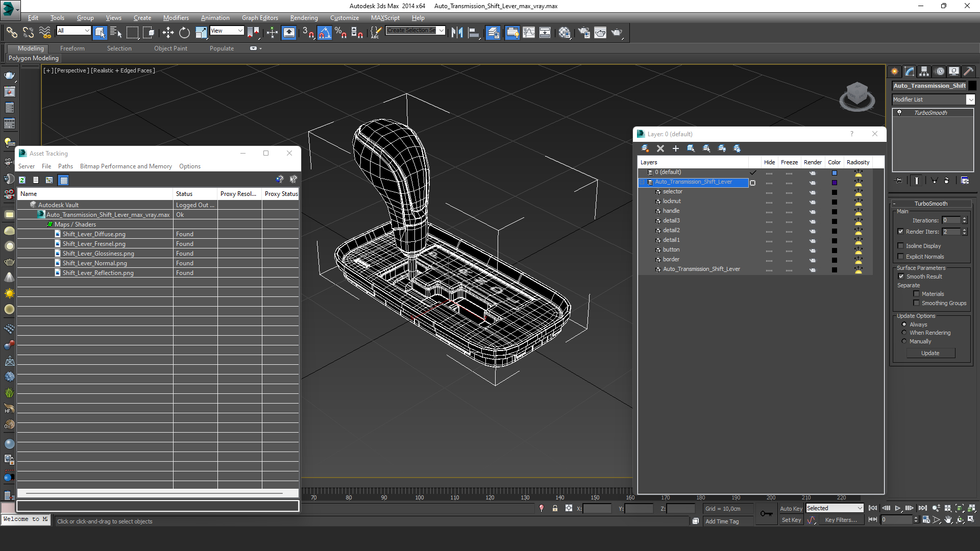The width and height of the screenshot is (980, 551).
Task: Click Configure Modifier Sets icon
Action: [965, 181]
